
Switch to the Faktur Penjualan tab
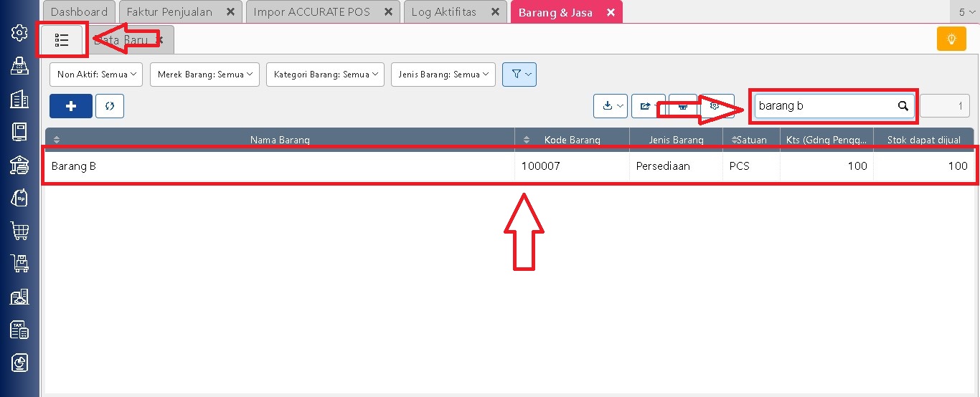coord(171,12)
